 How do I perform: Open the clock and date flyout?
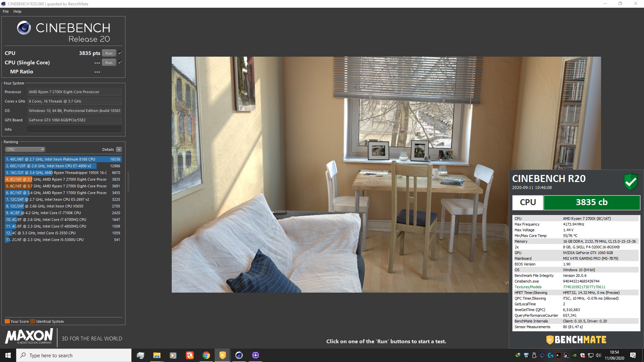click(x=614, y=355)
